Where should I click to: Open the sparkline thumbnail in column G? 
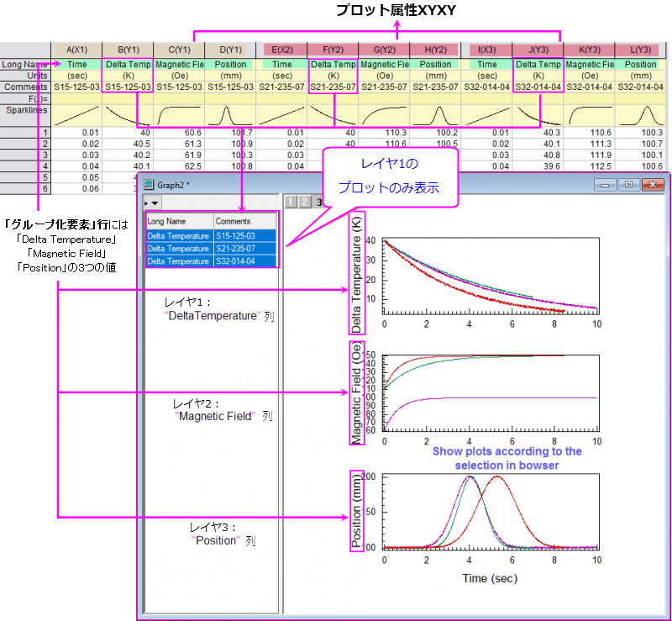[385, 115]
